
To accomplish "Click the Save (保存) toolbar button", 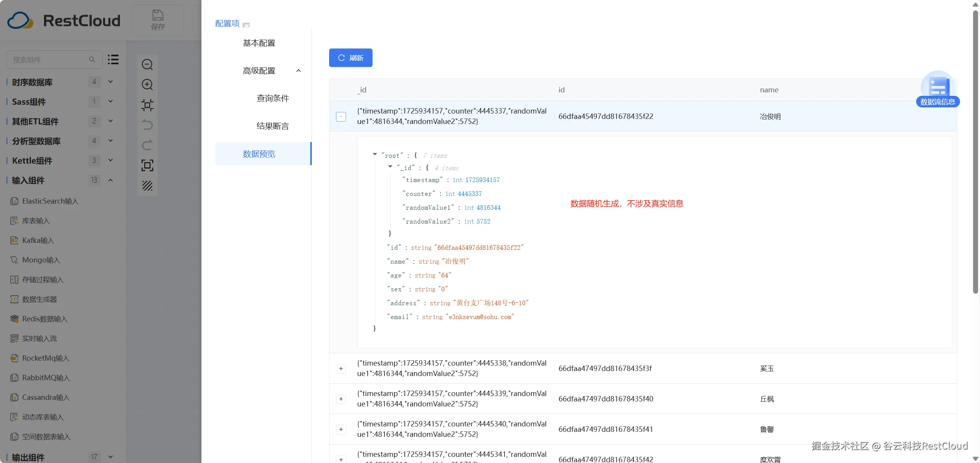I will click(158, 20).
